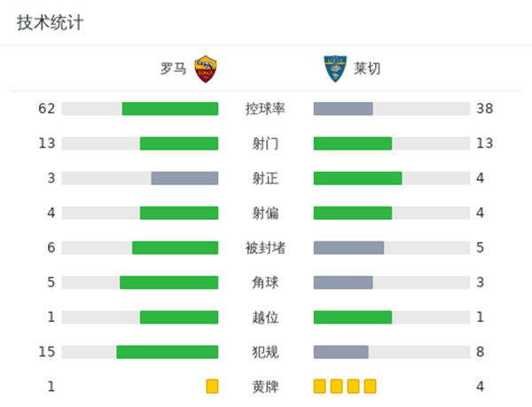Click the Roma team crest icon
This screenshot has height=407, width=532.
pyautogui.click(x=205, y=69)
